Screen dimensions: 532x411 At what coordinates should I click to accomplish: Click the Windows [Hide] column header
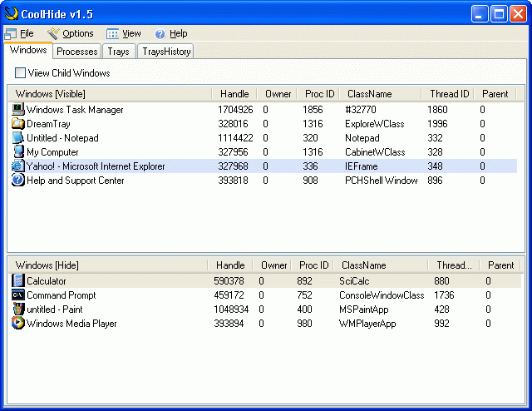click(108, 265)
